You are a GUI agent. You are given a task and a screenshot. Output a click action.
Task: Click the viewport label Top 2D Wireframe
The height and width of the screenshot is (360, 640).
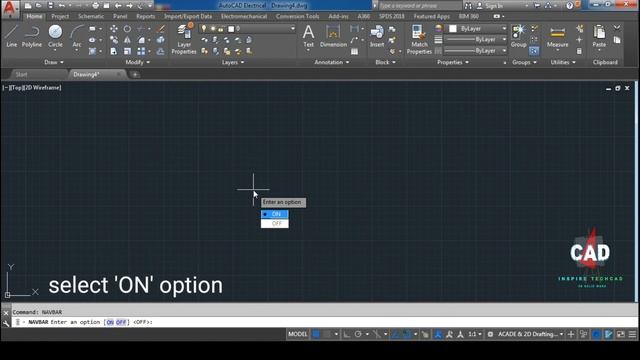(32, 87)
